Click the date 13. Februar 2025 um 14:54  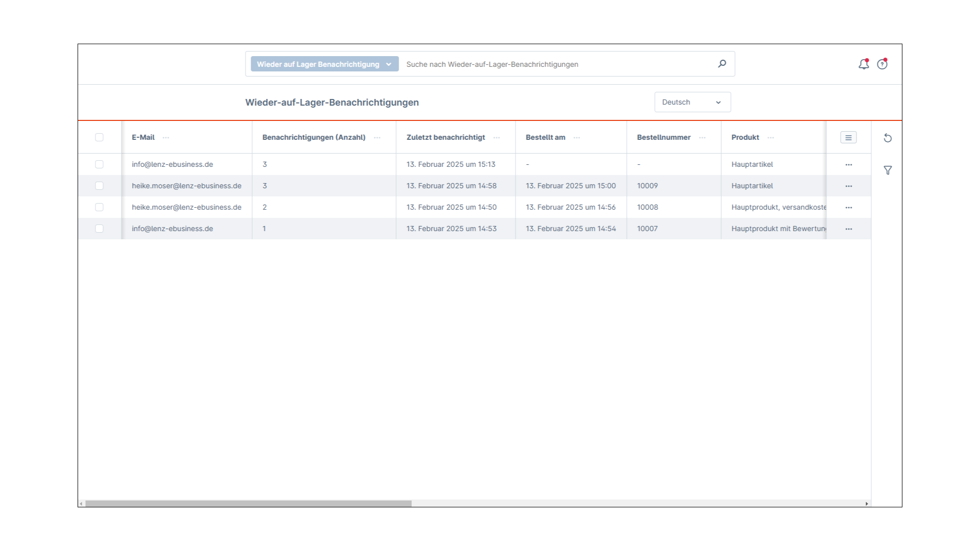pos(571,229)
